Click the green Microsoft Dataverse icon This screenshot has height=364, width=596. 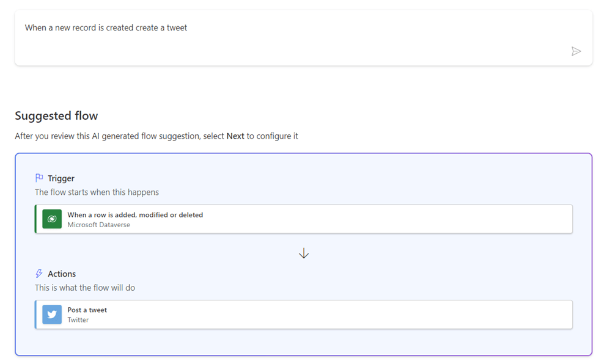click(52, 219)
